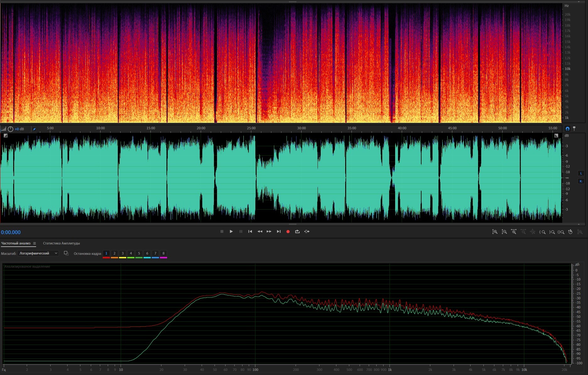Click Zoom In Amplitude icon
The image size is (588, 375).
(x=495, y=232)
